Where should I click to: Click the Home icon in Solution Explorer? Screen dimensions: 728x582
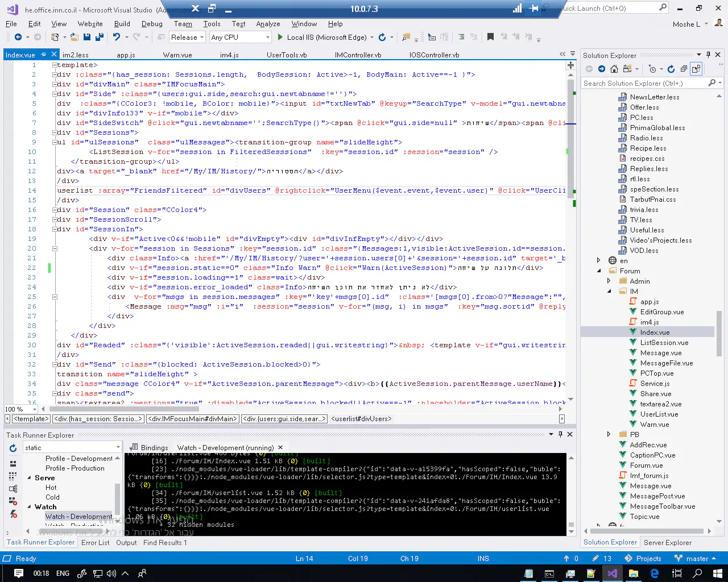point(614,69)
